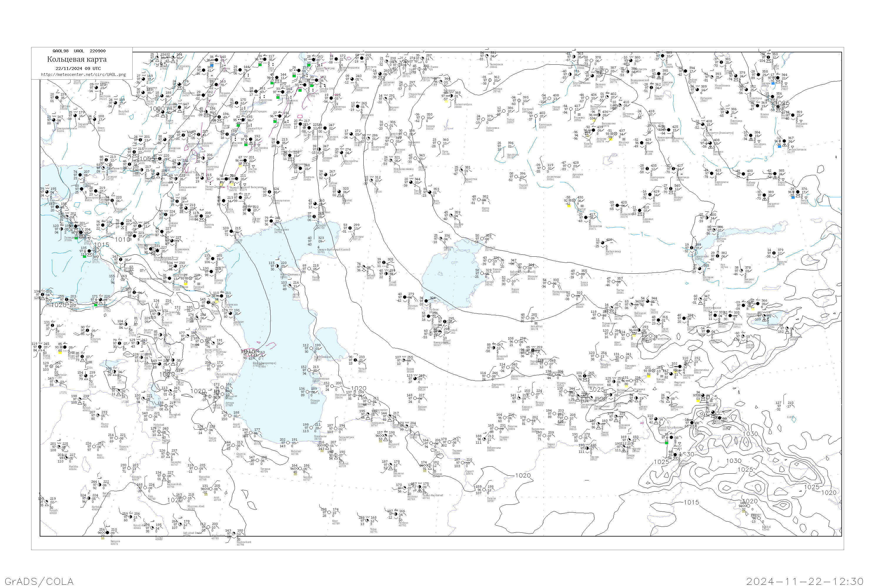Click the blue square marker near Пачелма
The image size is (882, 588).
tap(211, 65)
